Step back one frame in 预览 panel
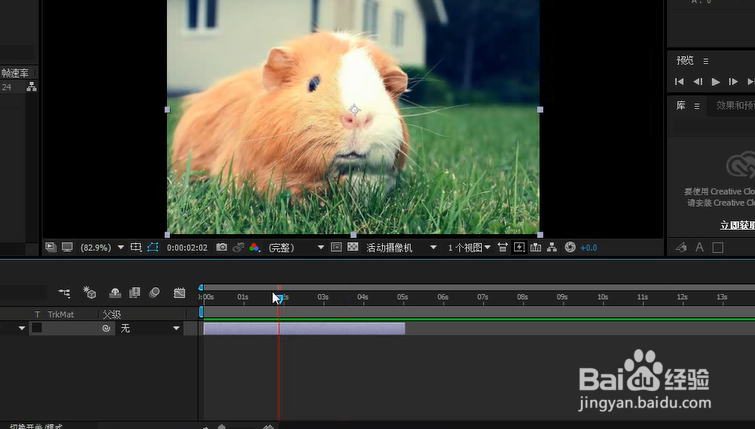This screenshot has height=429, width=755. [698, 81]
